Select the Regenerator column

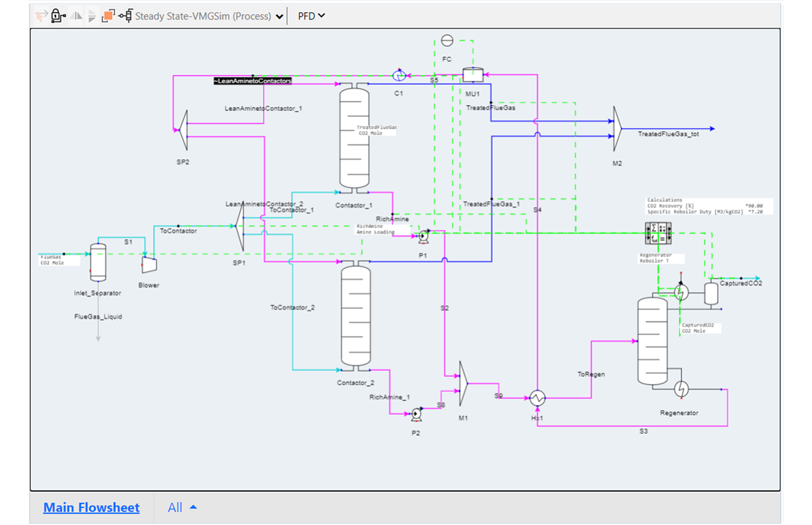[652, 341]
